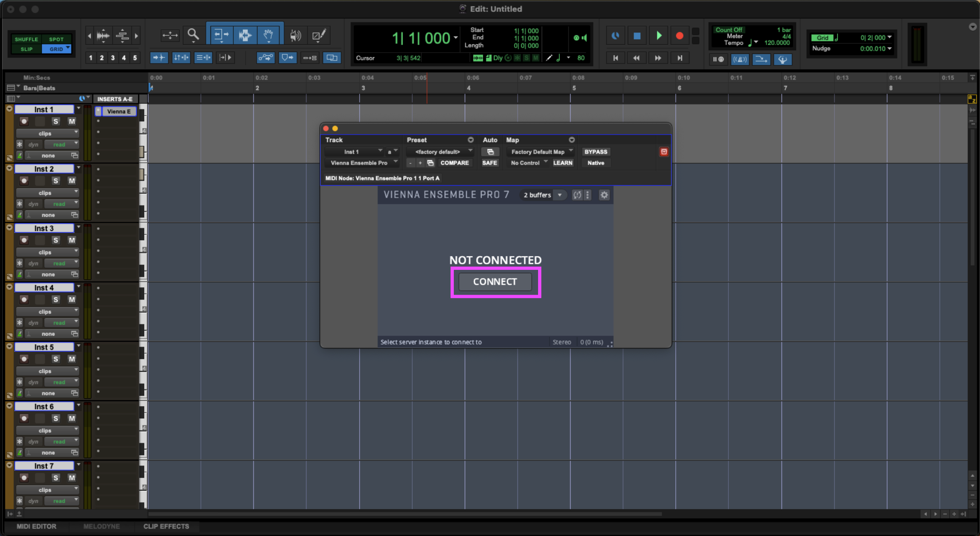
Task: Click the COMPARE button
Action: [454, 163]
